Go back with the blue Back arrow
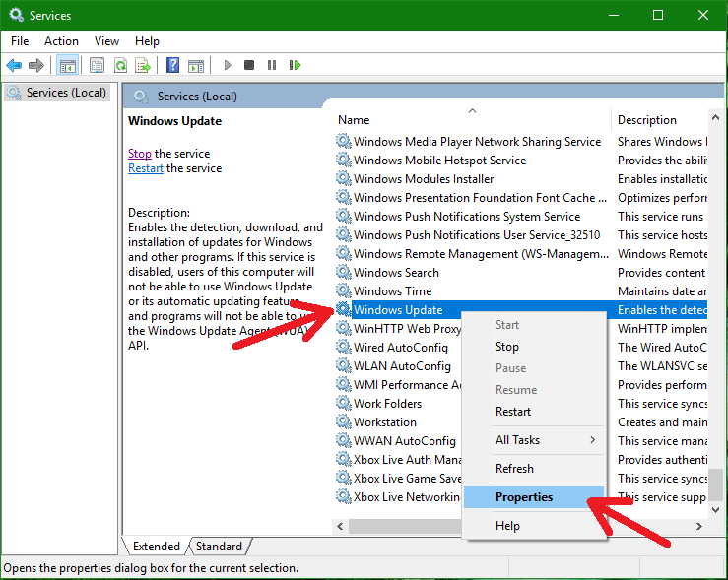 tap(14, 65)
